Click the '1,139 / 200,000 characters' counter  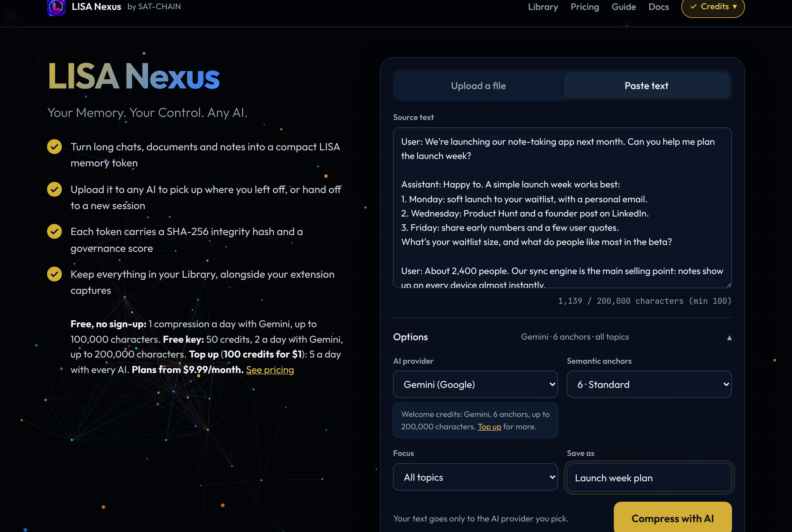pyautogui.click(x=644, y=301)
